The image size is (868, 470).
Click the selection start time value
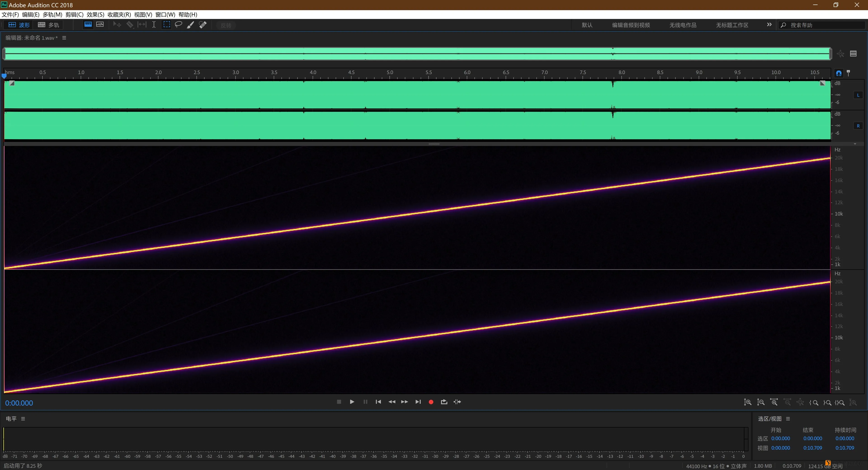[x=780, y=438]
